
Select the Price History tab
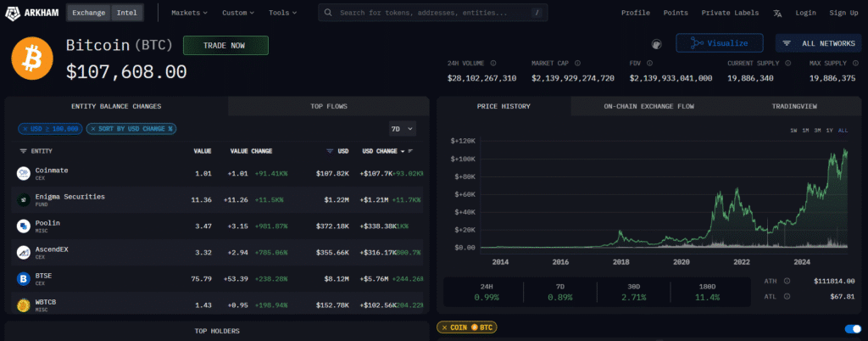[504, 106]
